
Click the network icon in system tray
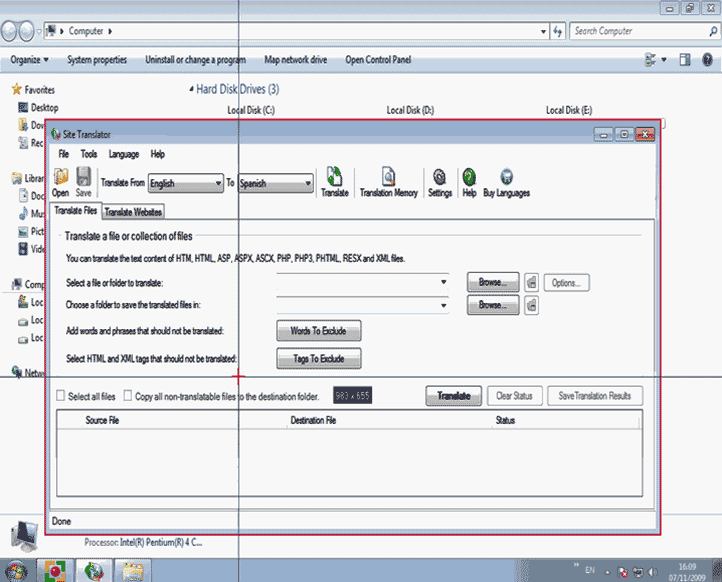point(638,572)
